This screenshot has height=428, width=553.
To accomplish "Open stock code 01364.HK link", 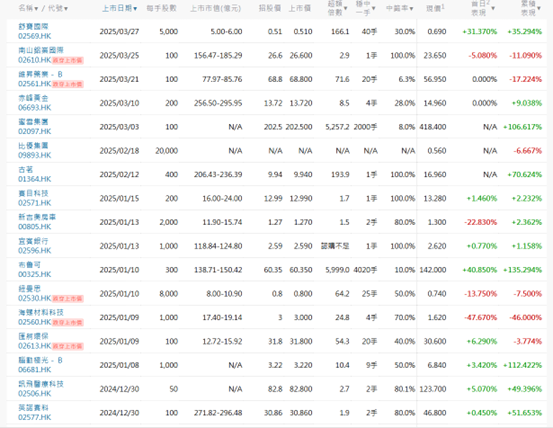I will 35,179.
